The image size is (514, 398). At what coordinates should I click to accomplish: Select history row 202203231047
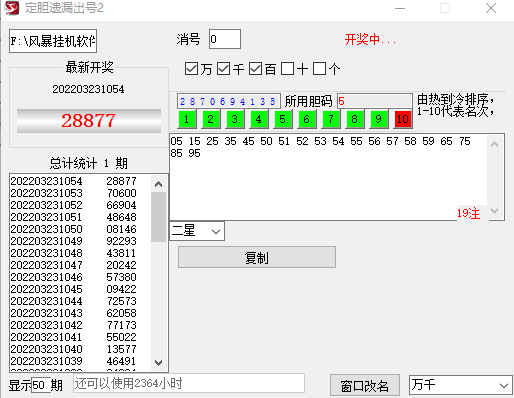click(80, 265)
